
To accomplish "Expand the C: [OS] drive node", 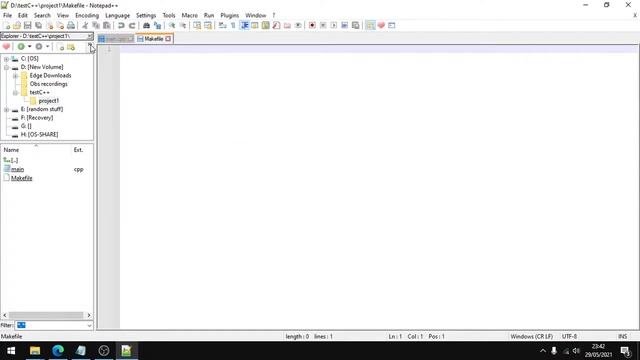I will point(6,59).
